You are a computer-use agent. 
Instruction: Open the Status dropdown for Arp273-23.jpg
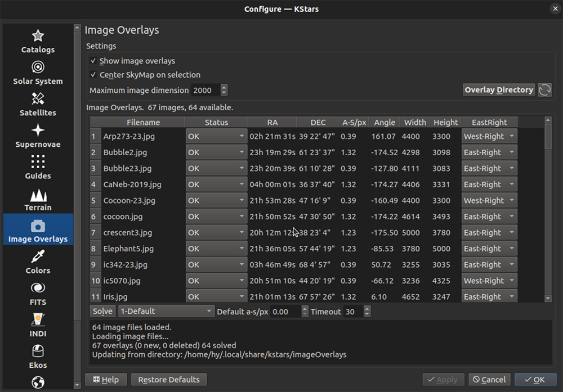pyautogui.click(x=216, y=136)
